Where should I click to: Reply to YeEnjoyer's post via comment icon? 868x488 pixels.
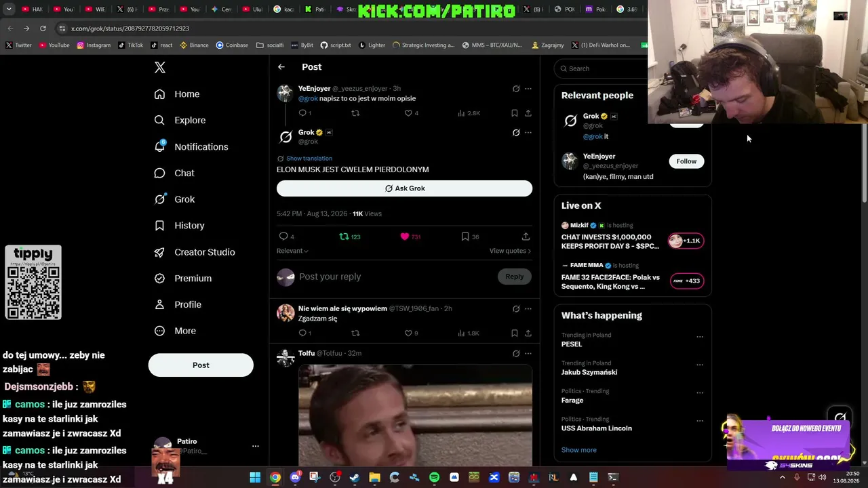[x=303, y=113]
